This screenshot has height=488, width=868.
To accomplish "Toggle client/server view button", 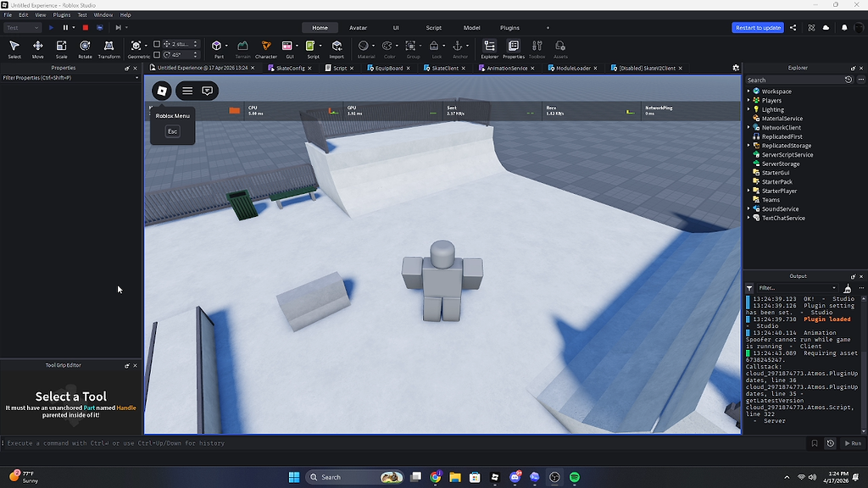I will click(100, 28).
